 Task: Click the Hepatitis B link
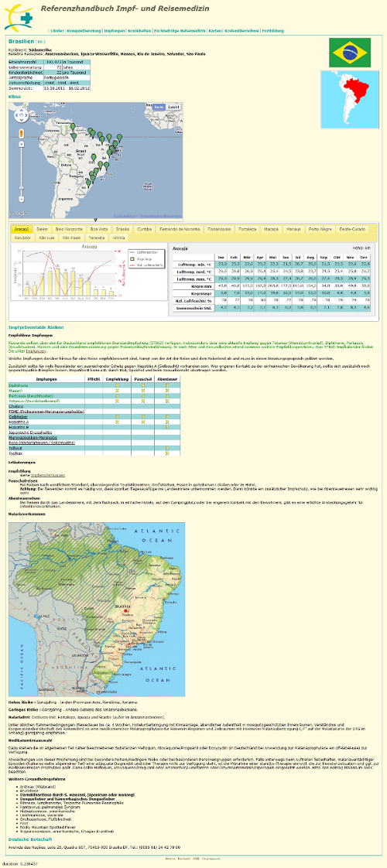[19, 427]
